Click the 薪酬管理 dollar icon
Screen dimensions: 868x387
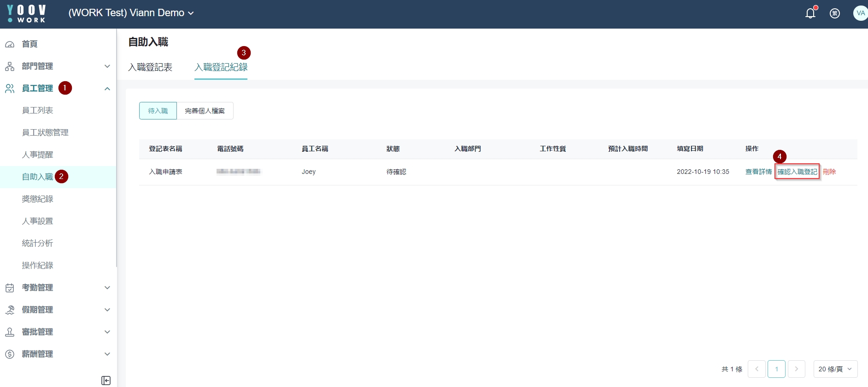[10, 354]
